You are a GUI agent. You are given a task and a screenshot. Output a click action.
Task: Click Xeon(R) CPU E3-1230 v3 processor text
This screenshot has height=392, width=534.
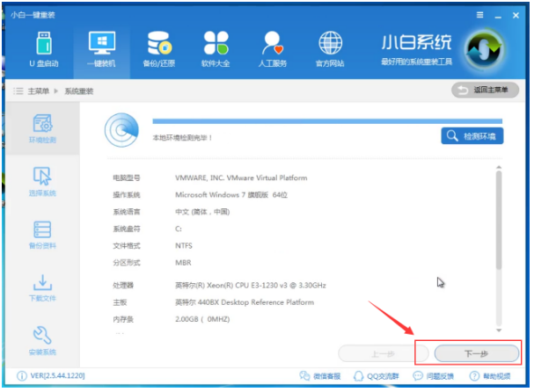click(251, 285)
